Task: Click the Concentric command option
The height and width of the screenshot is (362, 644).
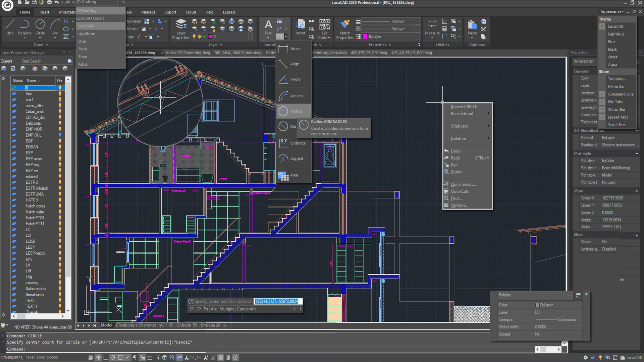Action: tap(247, 309)
